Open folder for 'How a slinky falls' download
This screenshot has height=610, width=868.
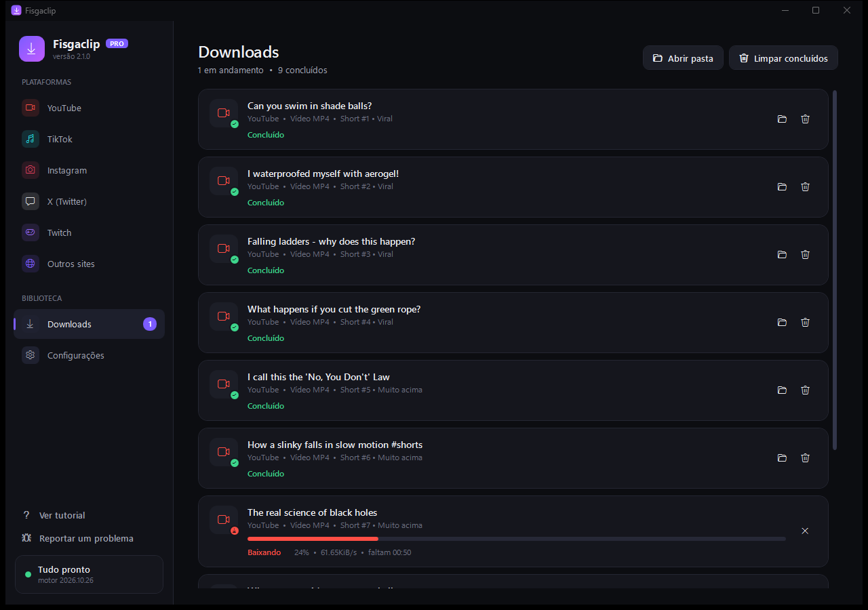pos(782,457)
